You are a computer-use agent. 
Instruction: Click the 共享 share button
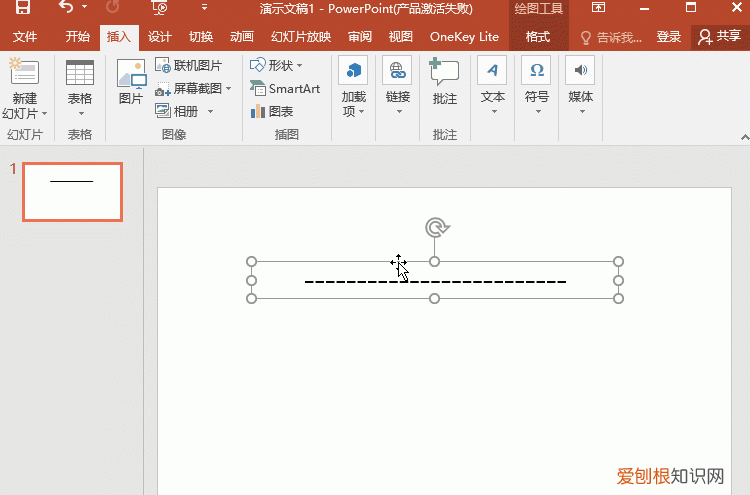[720, 37]
